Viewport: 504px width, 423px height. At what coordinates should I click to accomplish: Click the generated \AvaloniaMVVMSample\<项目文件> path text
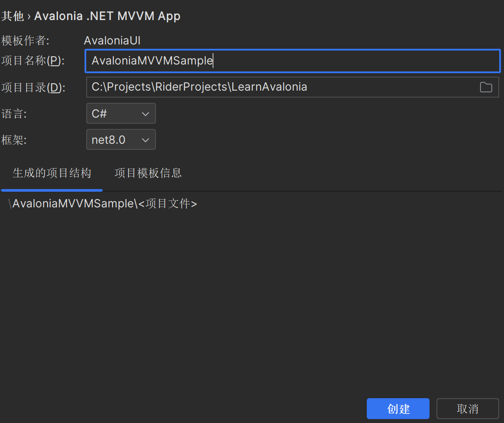[x=104, y=203]
